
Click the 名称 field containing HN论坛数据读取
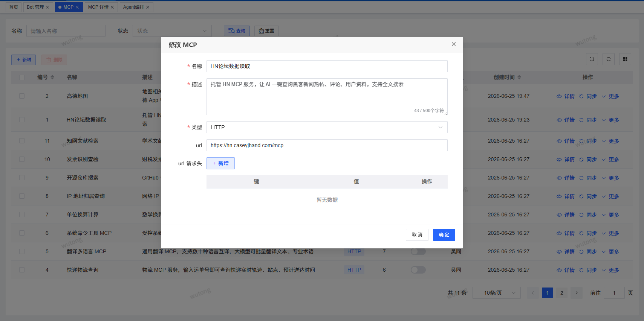coord(327,66)
